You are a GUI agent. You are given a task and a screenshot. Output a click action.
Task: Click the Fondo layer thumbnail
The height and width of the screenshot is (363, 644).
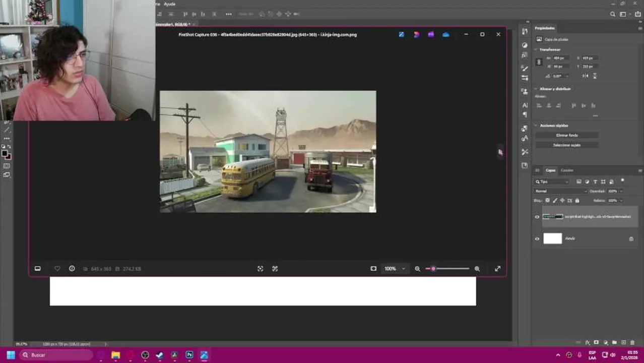pyautogui.click(x=552, y=238)
